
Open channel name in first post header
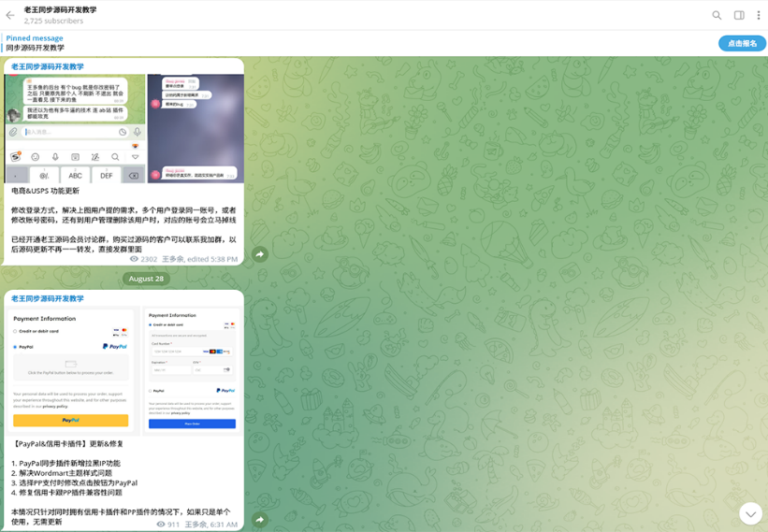48,66
